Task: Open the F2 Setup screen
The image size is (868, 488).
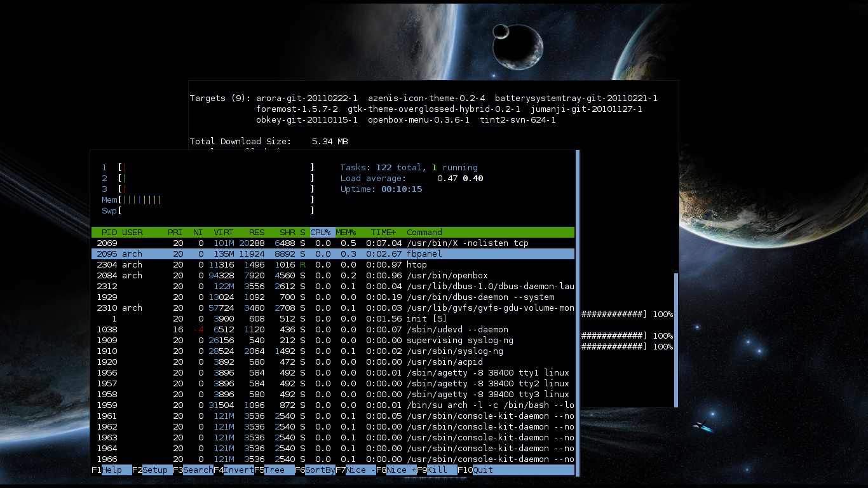Action: pyautogui.click(x=153, y=470)
